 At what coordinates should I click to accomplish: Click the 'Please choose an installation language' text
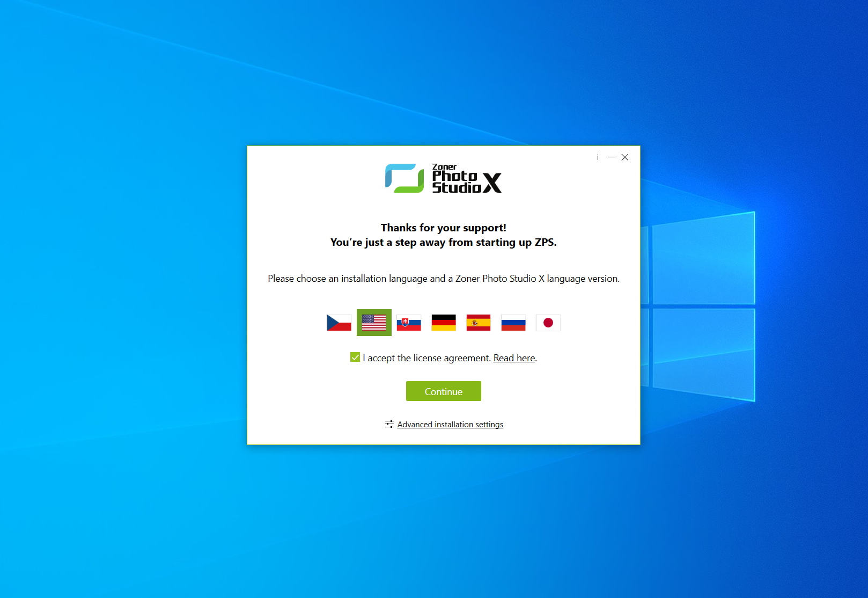coord(443,279)
